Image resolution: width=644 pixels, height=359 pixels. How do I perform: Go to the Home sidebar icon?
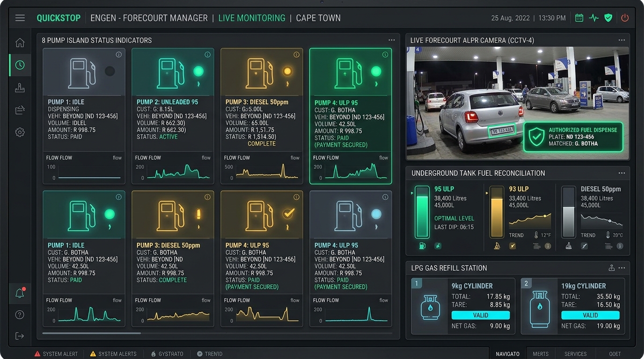click(x=20, y=43)
